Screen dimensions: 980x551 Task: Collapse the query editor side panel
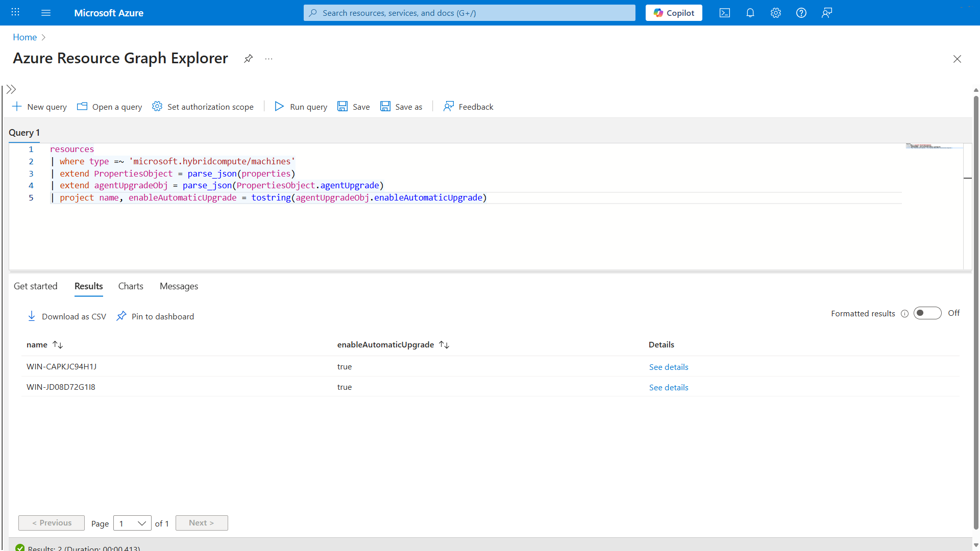pos(11,89)
